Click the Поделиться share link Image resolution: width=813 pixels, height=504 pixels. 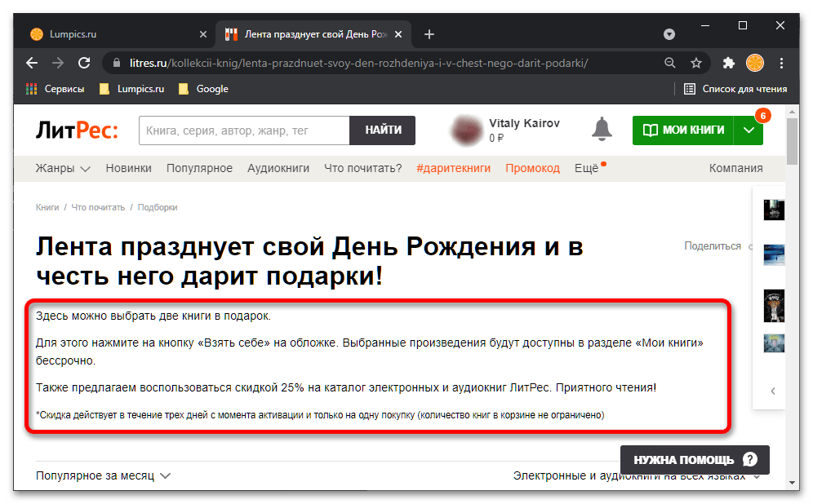click(x=713, y=246)
